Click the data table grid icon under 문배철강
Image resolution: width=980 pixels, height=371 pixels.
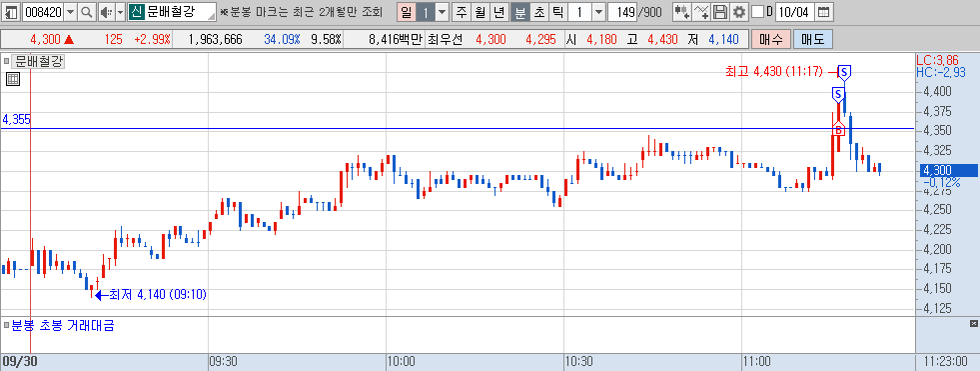pyautogui.click(x=13, y=79)
